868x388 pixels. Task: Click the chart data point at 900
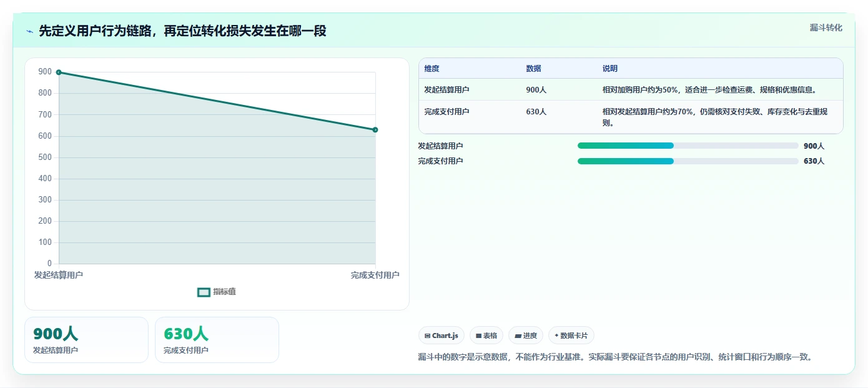point(59,72)
